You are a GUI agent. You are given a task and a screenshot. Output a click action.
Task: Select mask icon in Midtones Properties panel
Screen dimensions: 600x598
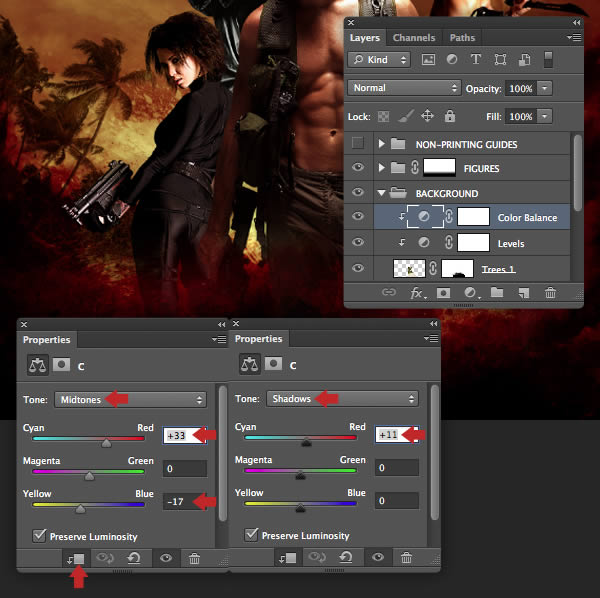61,365
